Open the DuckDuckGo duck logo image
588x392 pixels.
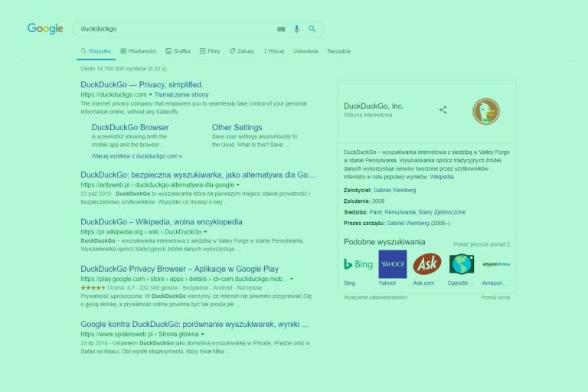point(486,112)
